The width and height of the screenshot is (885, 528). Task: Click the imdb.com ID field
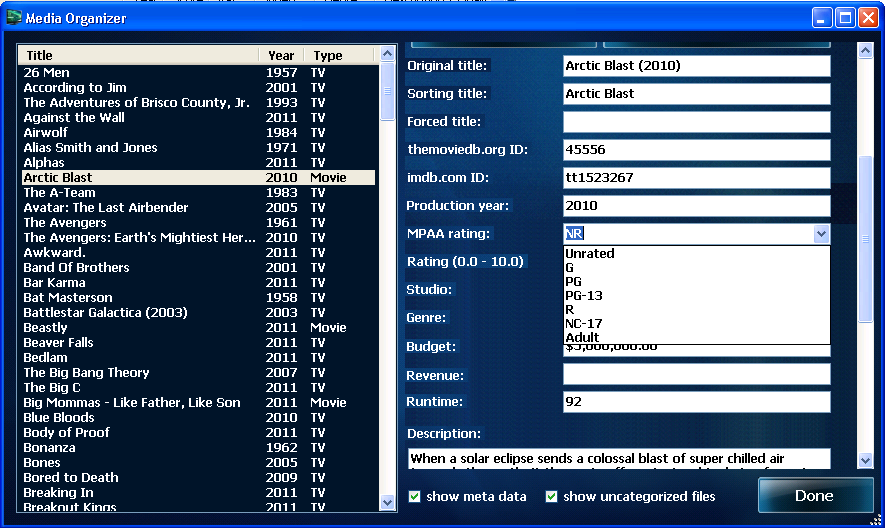click(696, 177)
